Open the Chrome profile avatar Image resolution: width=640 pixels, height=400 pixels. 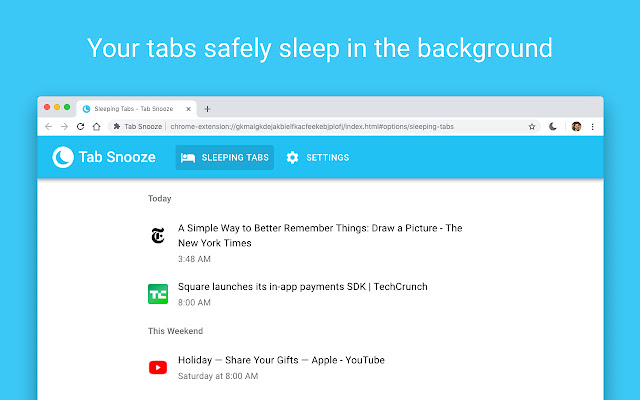576,127
